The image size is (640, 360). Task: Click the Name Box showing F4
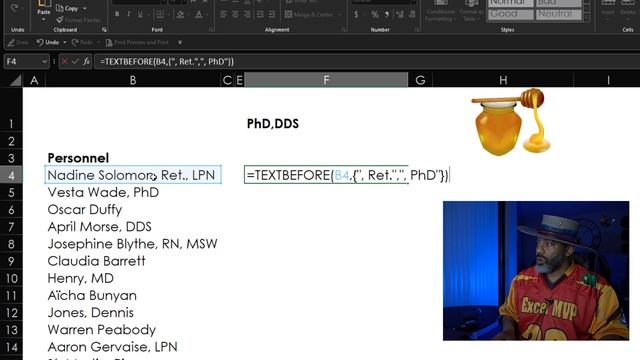point(22,62)
